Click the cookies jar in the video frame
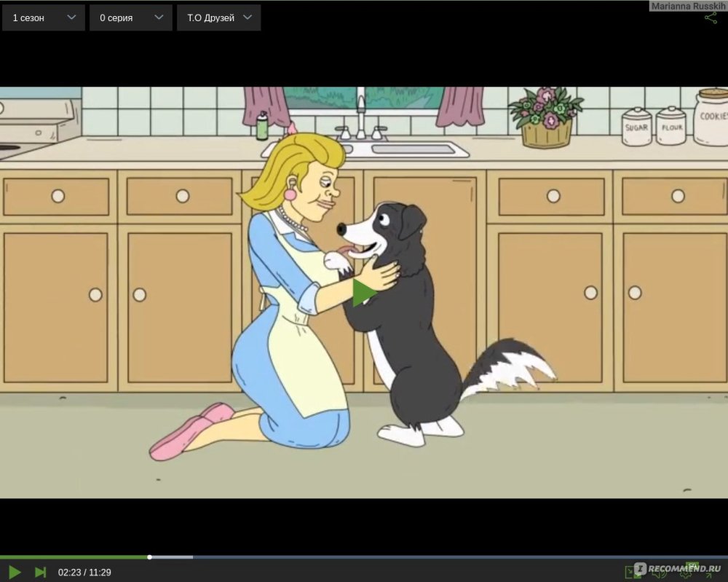The height and width of the screenshot is (582, 728). click(711, 117)
